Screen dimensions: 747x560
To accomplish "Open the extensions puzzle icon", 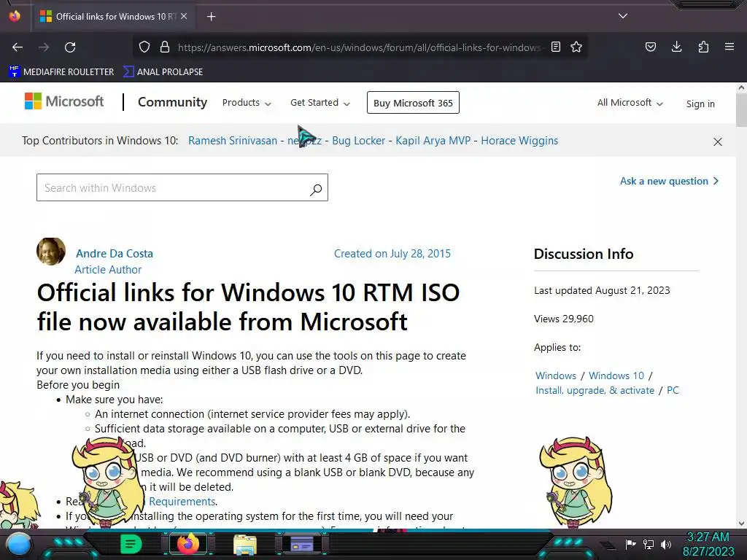I will [x=703, y=47].
